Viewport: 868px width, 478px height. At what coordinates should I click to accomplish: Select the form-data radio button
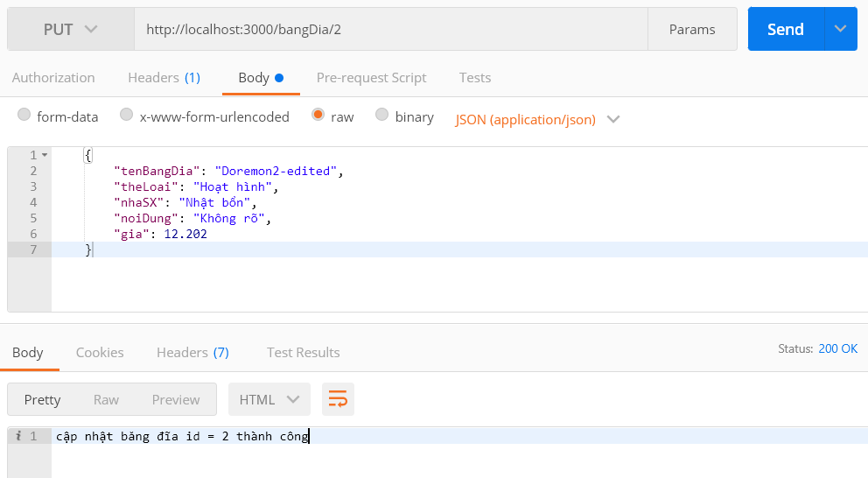pos(24,115)
